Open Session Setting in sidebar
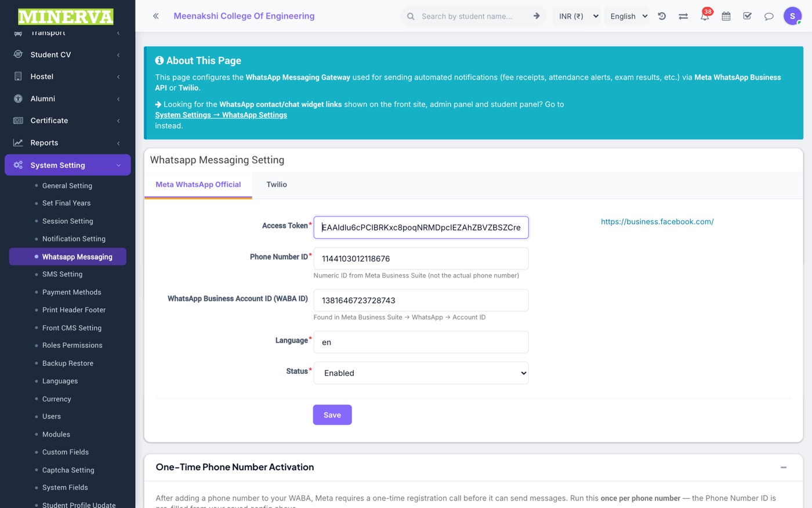Viewport: 812px width, 508px height. click(68, 221)
